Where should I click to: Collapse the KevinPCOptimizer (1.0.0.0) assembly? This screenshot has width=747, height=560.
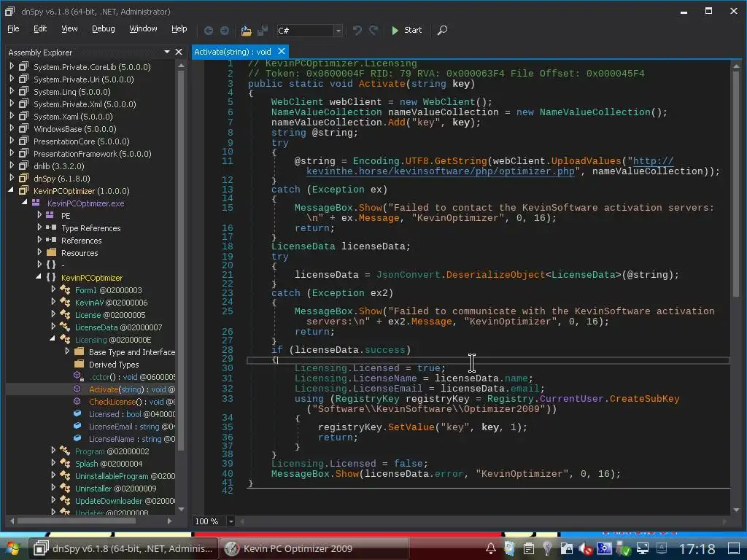pos(11,190)
